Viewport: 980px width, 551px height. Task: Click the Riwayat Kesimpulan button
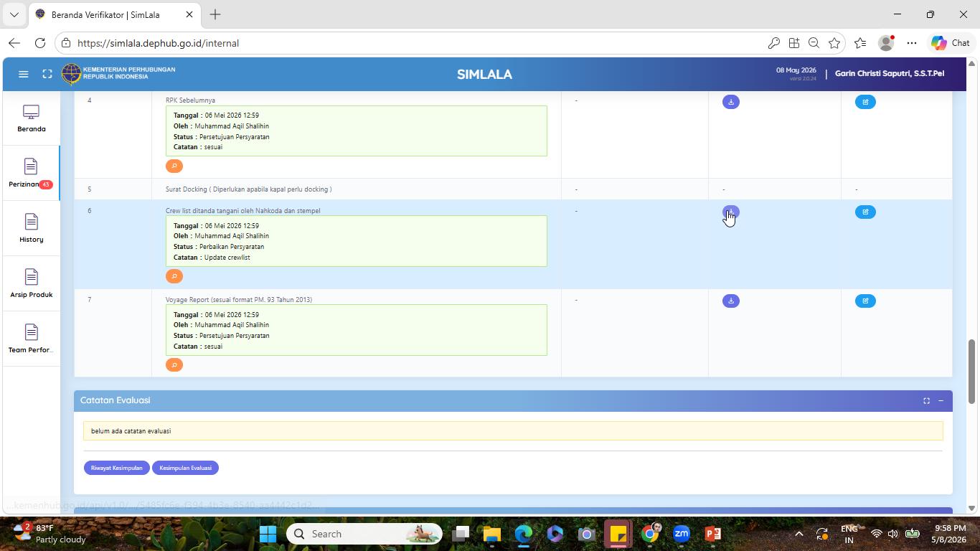pos(117,468)
